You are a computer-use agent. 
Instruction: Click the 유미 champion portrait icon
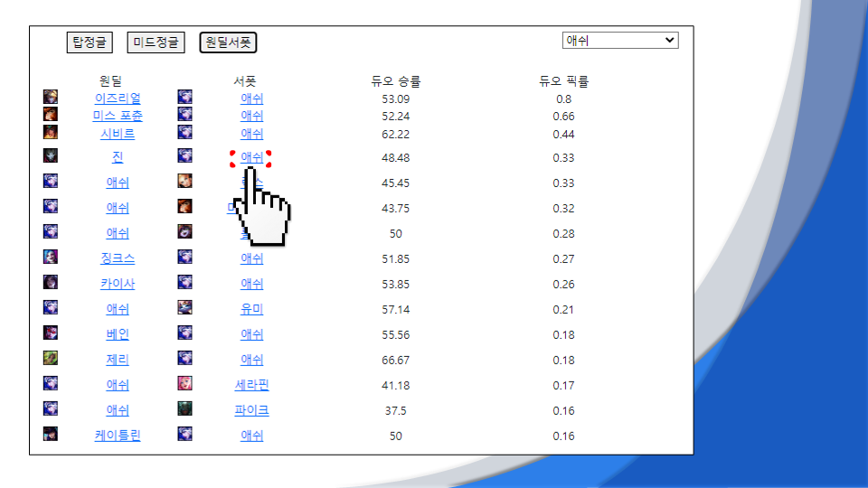(x=184, y=307)
